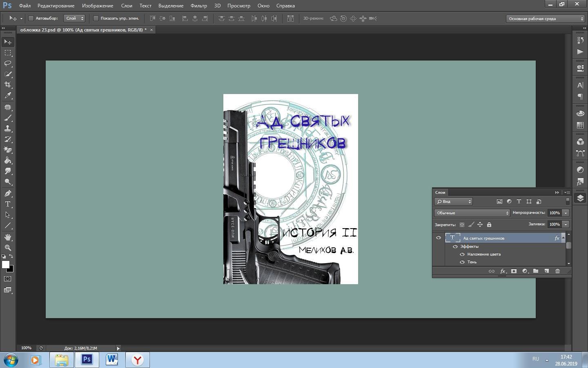Viewport: 588px width, 368px height.
Task: Click the create new group folder icon
Action: [x=535, y=271]
